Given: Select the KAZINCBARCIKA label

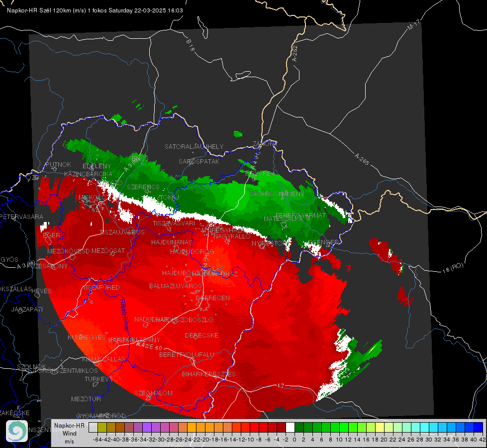Looking at the screenshot, I should tap(88, 174).
